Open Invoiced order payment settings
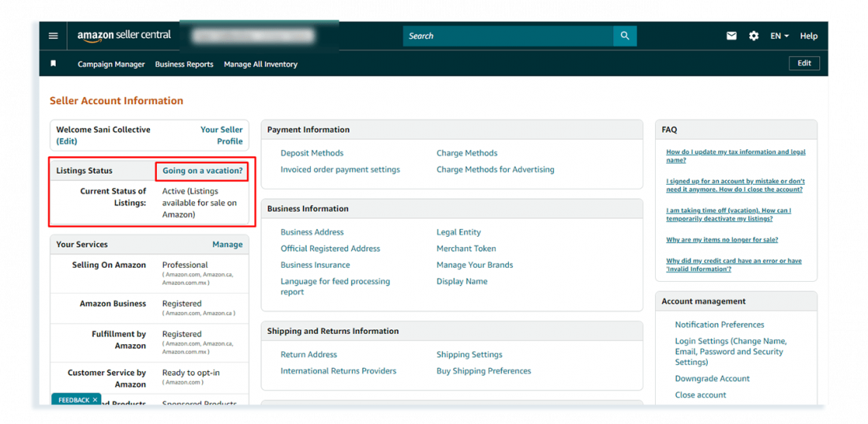The width and height of the screenshot is (868, 424). tap(340, 170)
